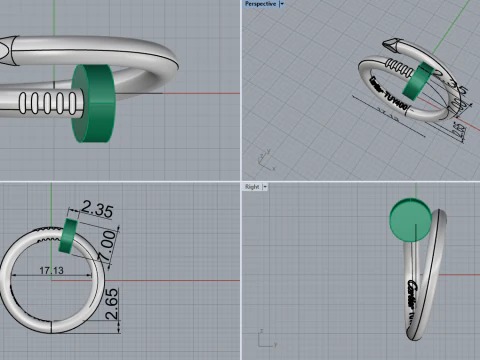Expand the Perspective viewport dropdown arrow

282,4
